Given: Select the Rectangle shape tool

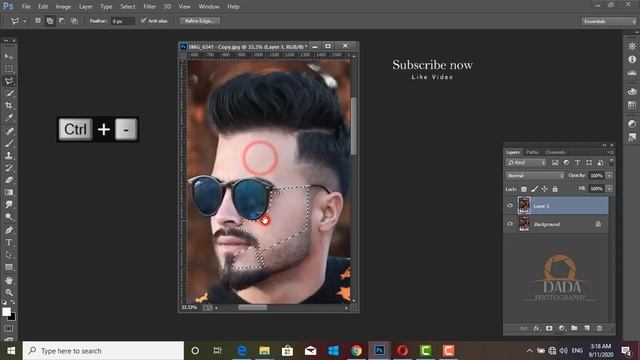Looking at the screenshot, I should tap(9, 267).
